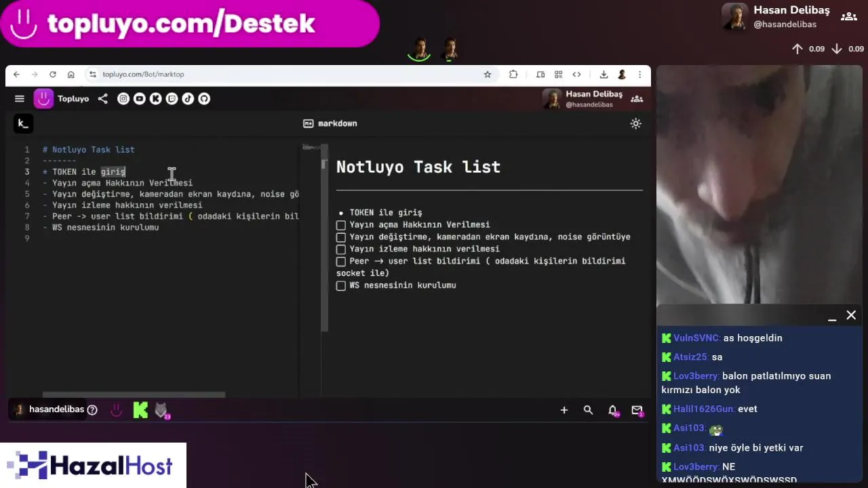Click the markdown title label
Image resolution: width=868 pixels, height=488 pixels.
330,123
